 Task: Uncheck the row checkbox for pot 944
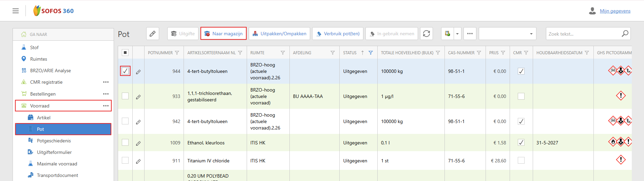pos(125,71)
